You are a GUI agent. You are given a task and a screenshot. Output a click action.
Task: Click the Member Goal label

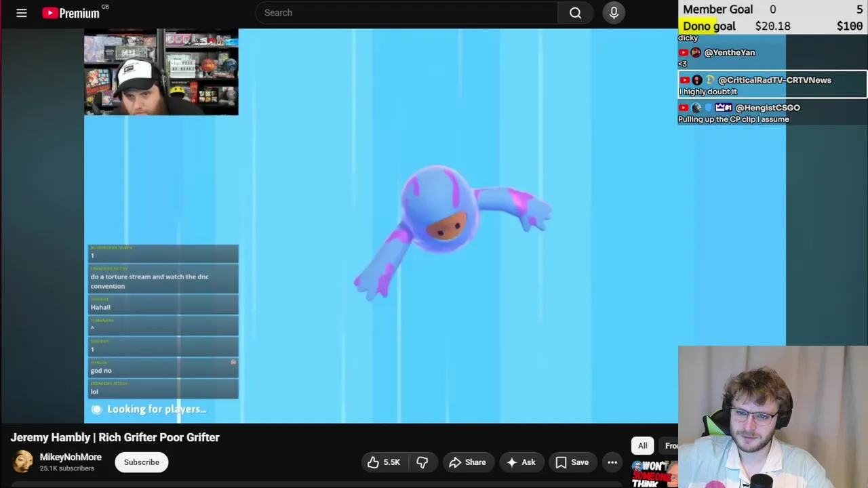(718, 9)
